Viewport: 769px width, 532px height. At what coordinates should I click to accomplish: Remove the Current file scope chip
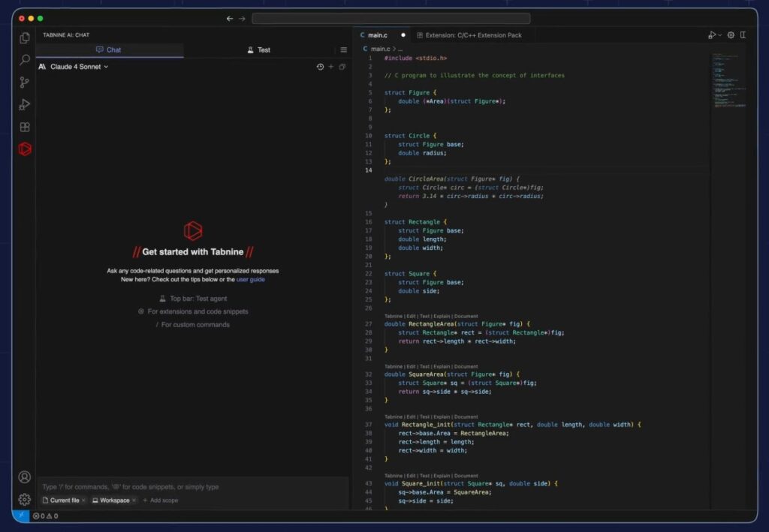coord(83,500)
